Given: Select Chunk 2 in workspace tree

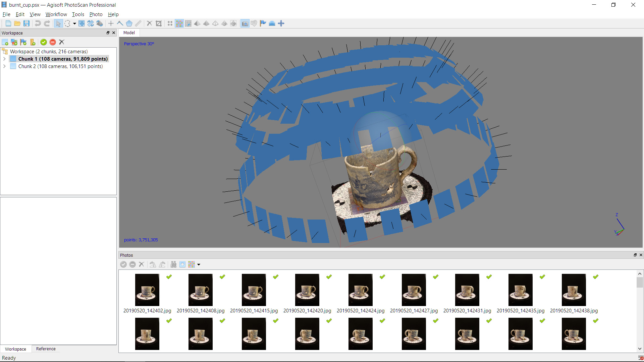Looking at the screenshot, I should pyautogui.click(x=60, y=66).
